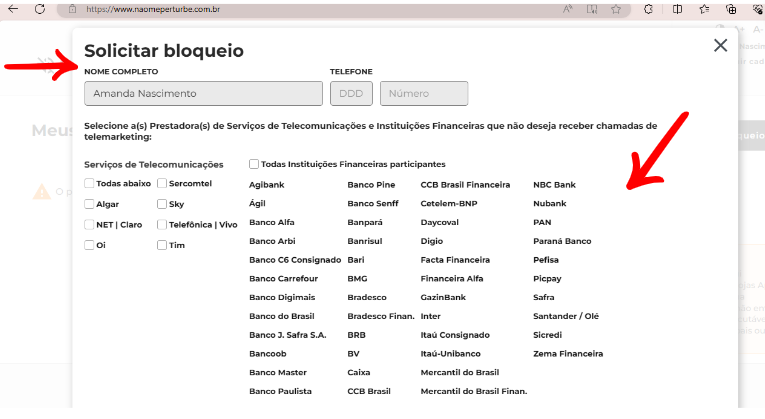Click Banpará entry
Viewport: 765px width, 419px height.
coord(365,222)
